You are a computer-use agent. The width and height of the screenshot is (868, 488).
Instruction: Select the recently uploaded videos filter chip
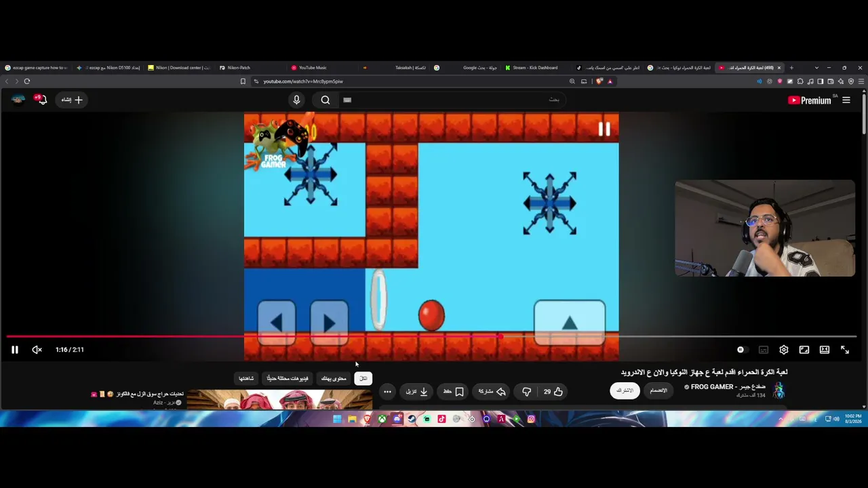(288, 379)
